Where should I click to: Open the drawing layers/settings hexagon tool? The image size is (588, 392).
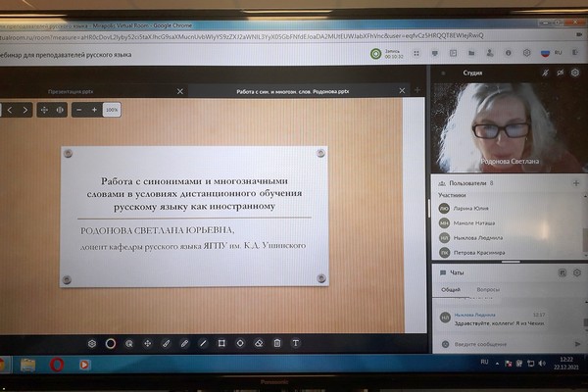coord(92,344)
